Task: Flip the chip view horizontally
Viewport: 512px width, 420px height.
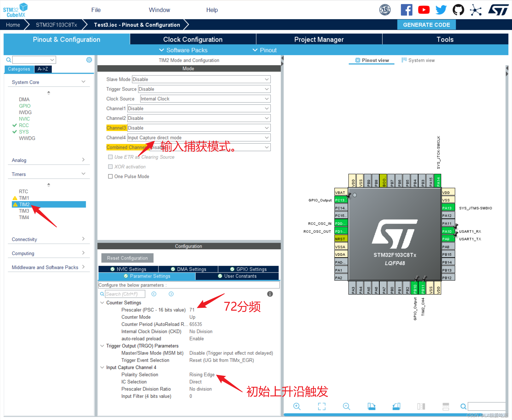Action: tap(421, 406)
